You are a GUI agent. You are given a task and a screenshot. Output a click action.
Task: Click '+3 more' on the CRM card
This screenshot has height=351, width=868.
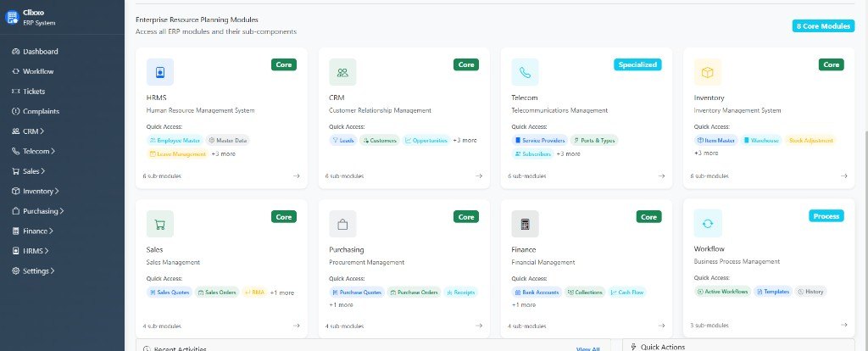pos(465,141)
